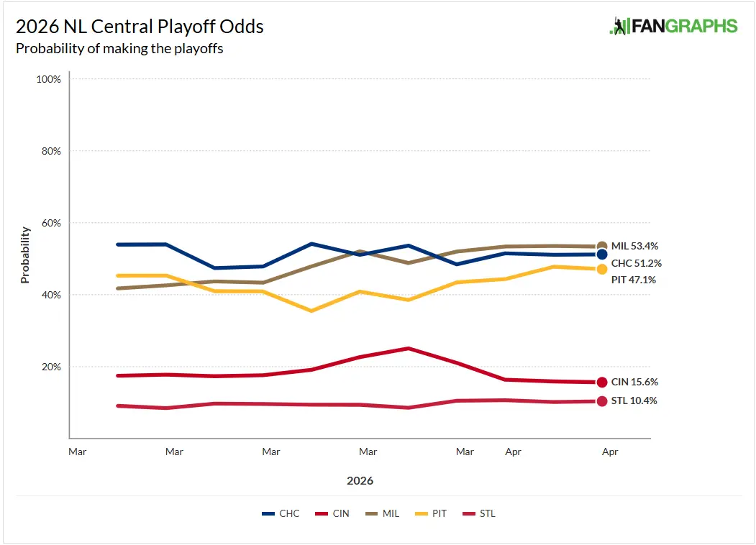Click the CHC 51.2% data label
Screen dimensions: 756x545
[636, 263]
